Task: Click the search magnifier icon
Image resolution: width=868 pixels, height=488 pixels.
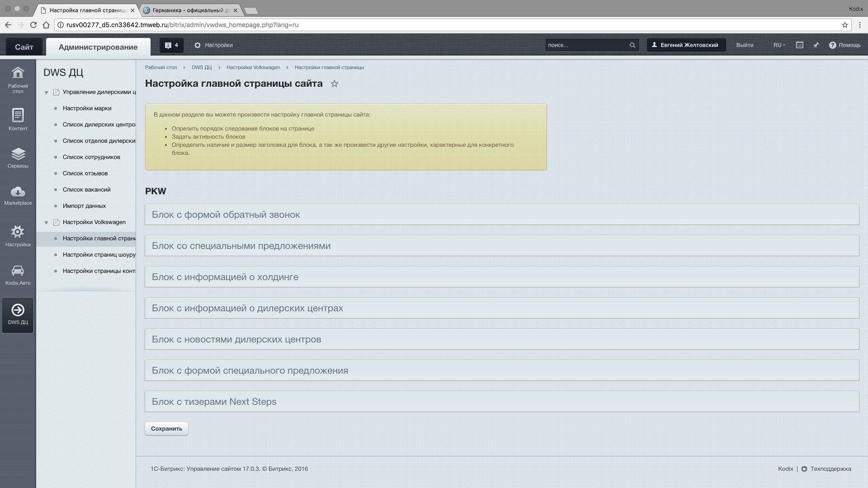Action: point(632,45)
